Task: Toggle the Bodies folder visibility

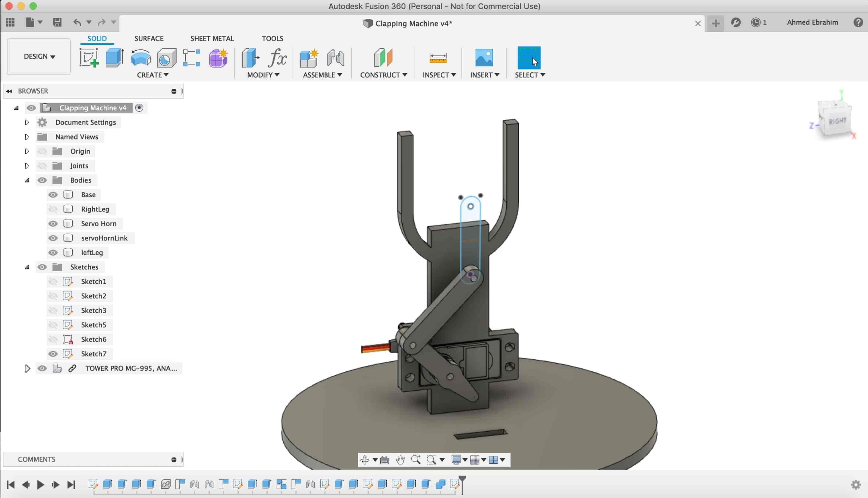Action: coord(42,180)
